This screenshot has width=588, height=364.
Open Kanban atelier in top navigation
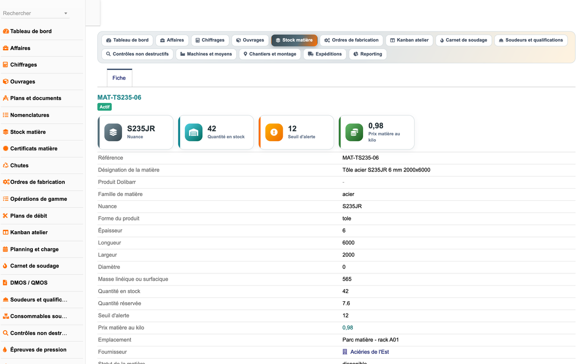[x=409, y=40]
